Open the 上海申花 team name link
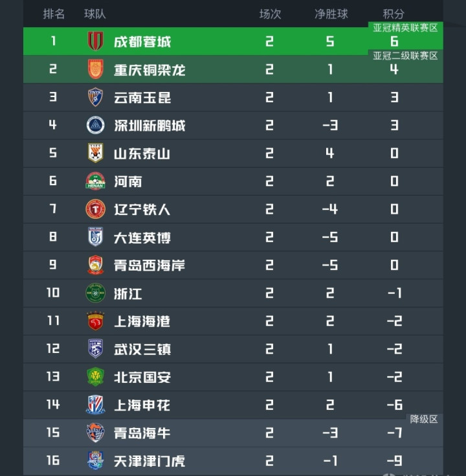 [142, 405]
